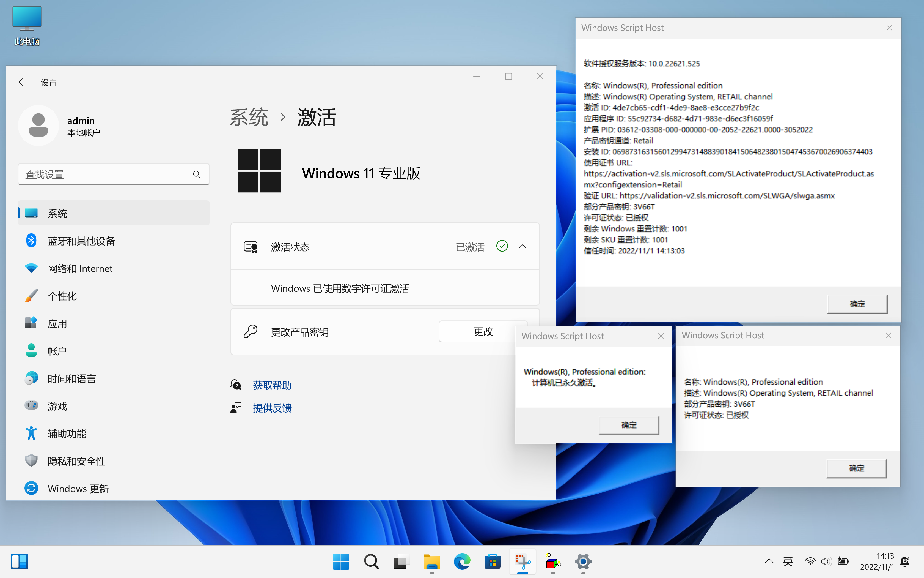Open 时间和语言 settings
924x578 pixels.
(x=113, y=378)
